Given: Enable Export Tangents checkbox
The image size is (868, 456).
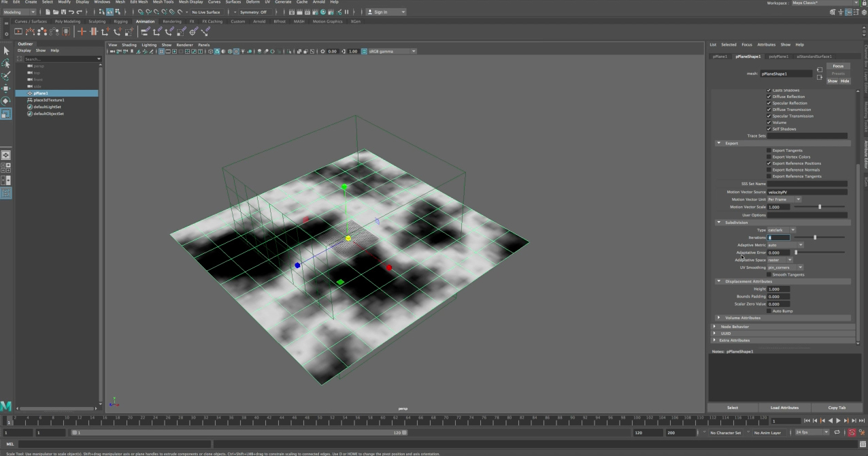Looking at the screenshot, I should click(769, 150).
